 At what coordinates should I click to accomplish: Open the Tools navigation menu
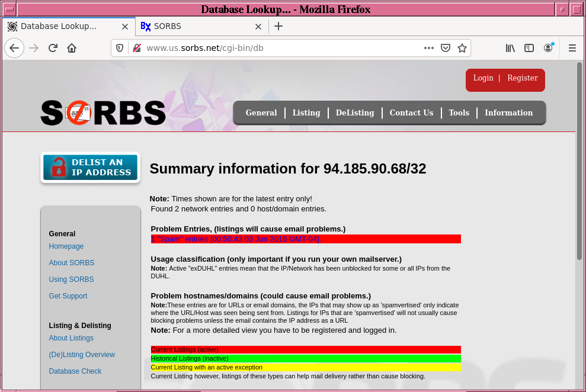[x=459, y=113]
